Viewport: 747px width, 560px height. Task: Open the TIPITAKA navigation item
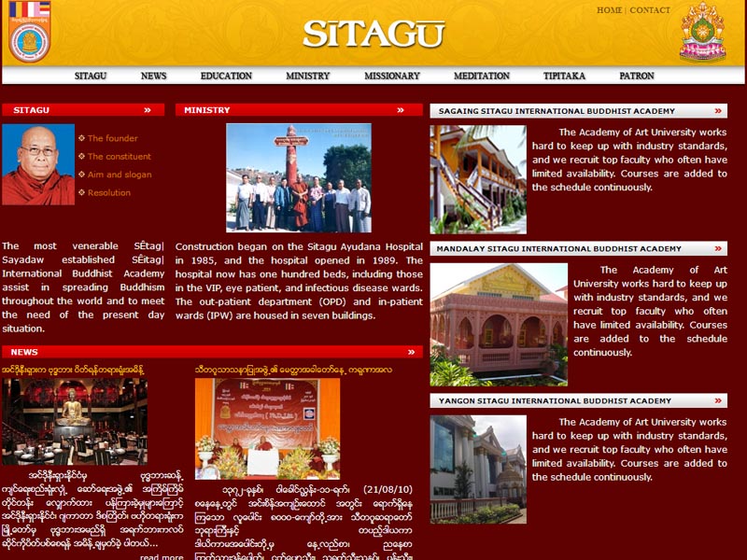point(565,76)
